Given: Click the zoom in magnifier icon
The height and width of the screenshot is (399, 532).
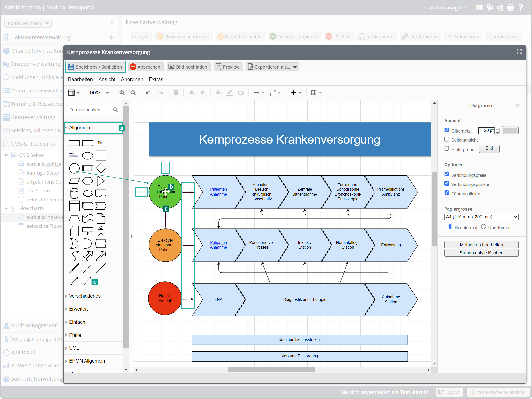Looking at the screenshot, I should [122, 93].
